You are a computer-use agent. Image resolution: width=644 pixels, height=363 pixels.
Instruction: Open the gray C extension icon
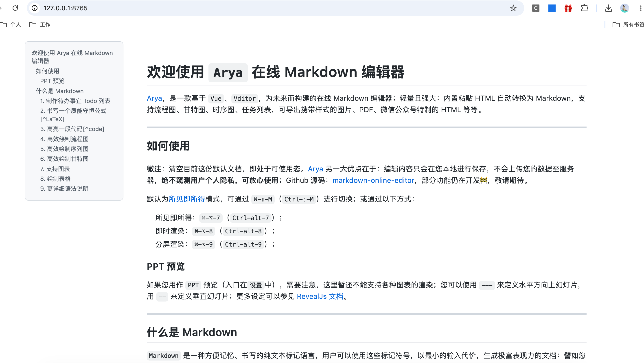[536, 8]
